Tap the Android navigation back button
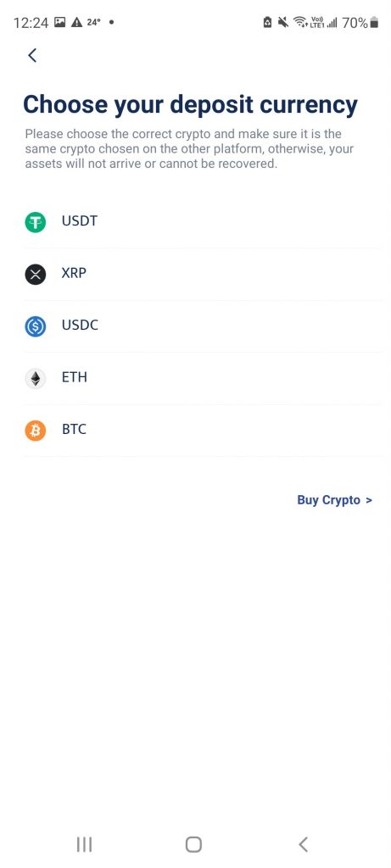This screenshot has height=868, width=391. 303,844
